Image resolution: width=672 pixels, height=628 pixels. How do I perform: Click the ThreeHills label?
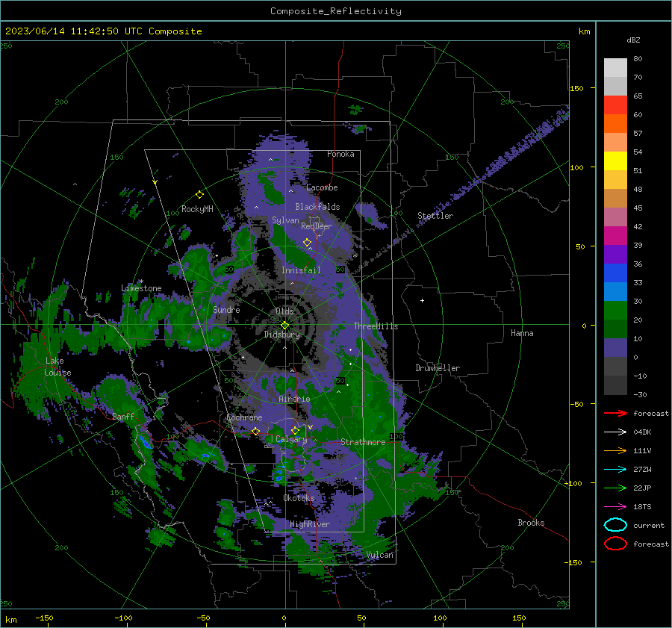click(x=376, y=326)
